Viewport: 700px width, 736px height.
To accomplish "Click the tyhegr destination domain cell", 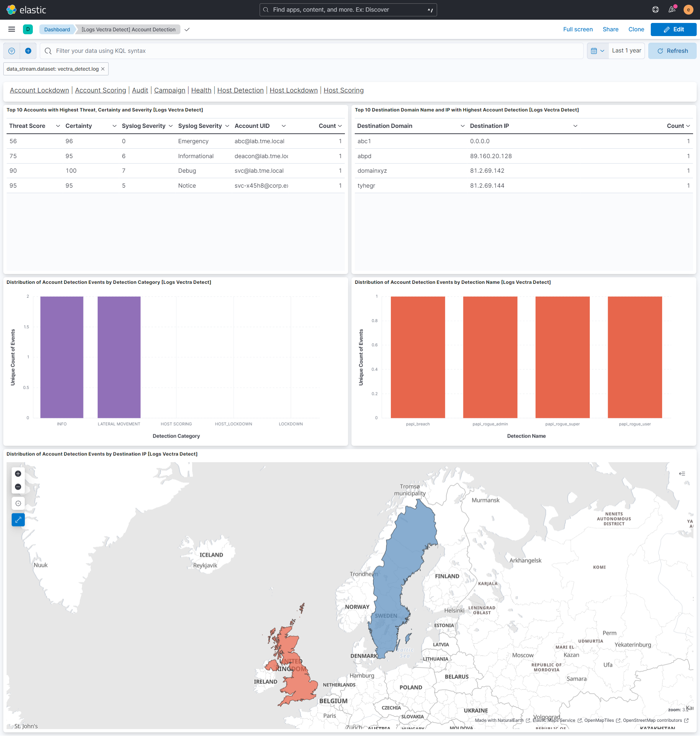I will point(366,186).
